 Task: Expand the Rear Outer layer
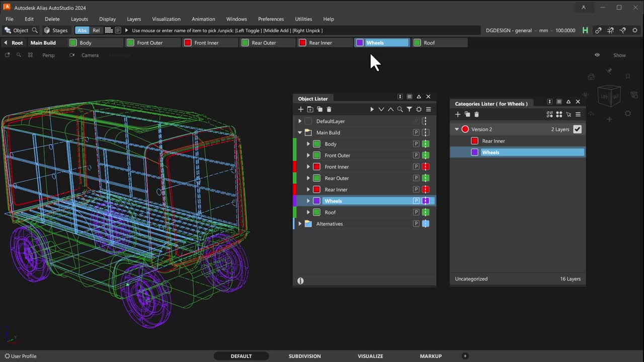pyautogui.click(x=308, y=178)
